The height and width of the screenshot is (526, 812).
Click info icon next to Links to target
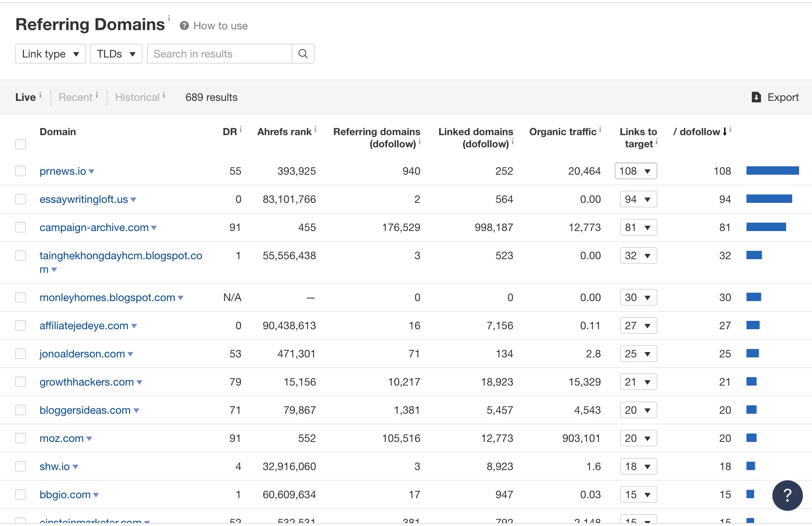pyautogui.click(x=657, y=141)
